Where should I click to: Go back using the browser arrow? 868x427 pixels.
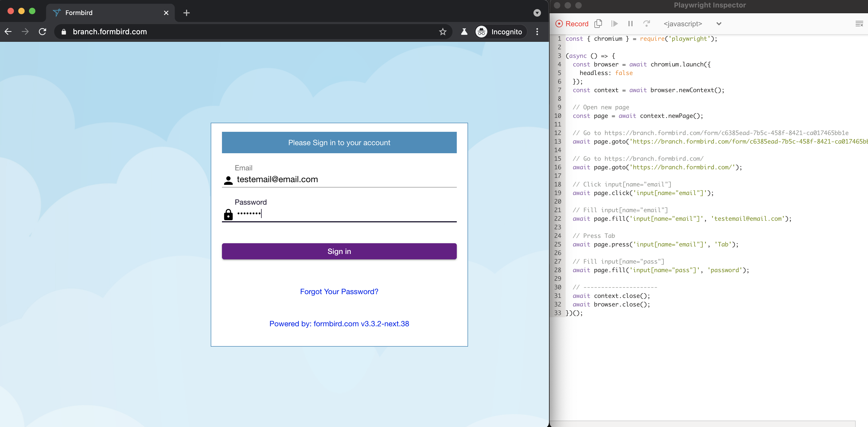pyautogui.click(x=8, y=32)
